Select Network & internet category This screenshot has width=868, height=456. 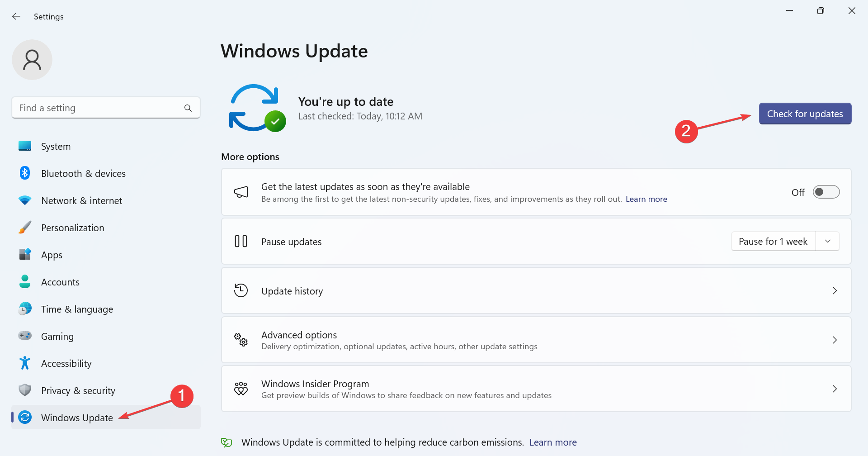tap(106, 200)
